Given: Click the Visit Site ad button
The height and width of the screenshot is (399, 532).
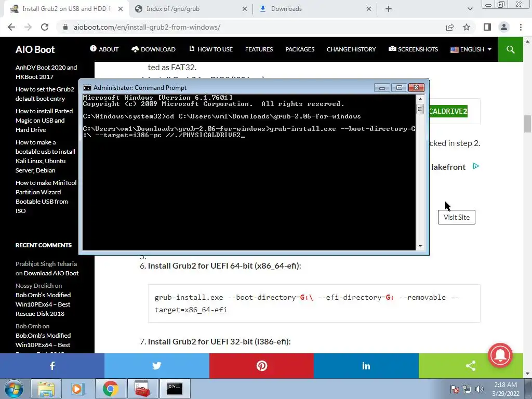Looking at the screenshot, I should click(456, 217).
